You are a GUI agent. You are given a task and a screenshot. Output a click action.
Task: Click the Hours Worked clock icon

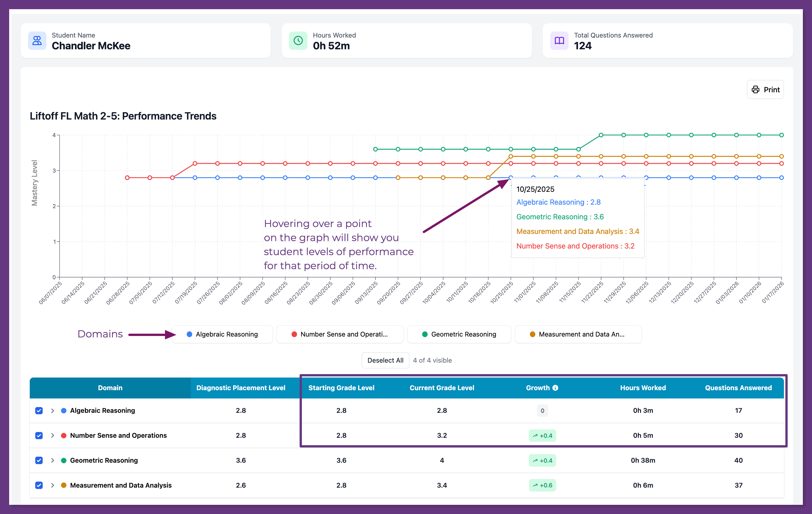coord(298,40)
